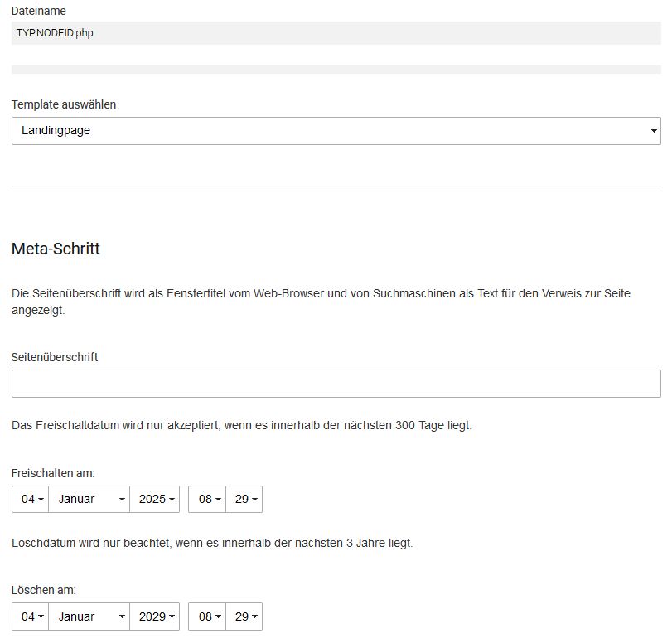This screenshot has width=672, height=643.
Task: Expand the hour dropdown for Löschen am
Action: tap(206, 616)
